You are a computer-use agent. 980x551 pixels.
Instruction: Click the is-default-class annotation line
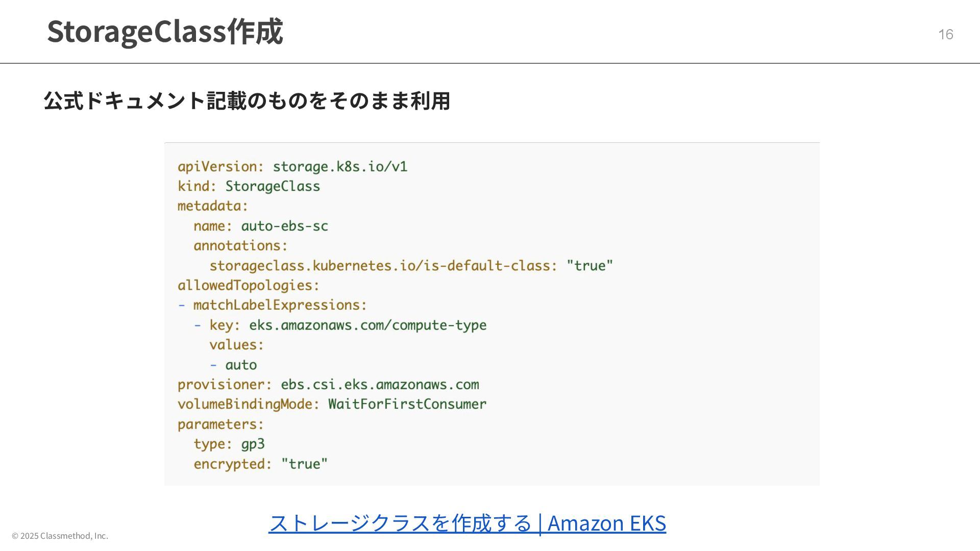pos(411,266)
